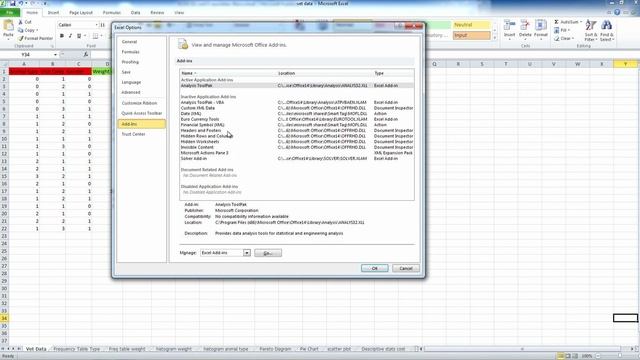Switch to the Review ribbon tab
640x360 pixels.
tap(157, 13)
